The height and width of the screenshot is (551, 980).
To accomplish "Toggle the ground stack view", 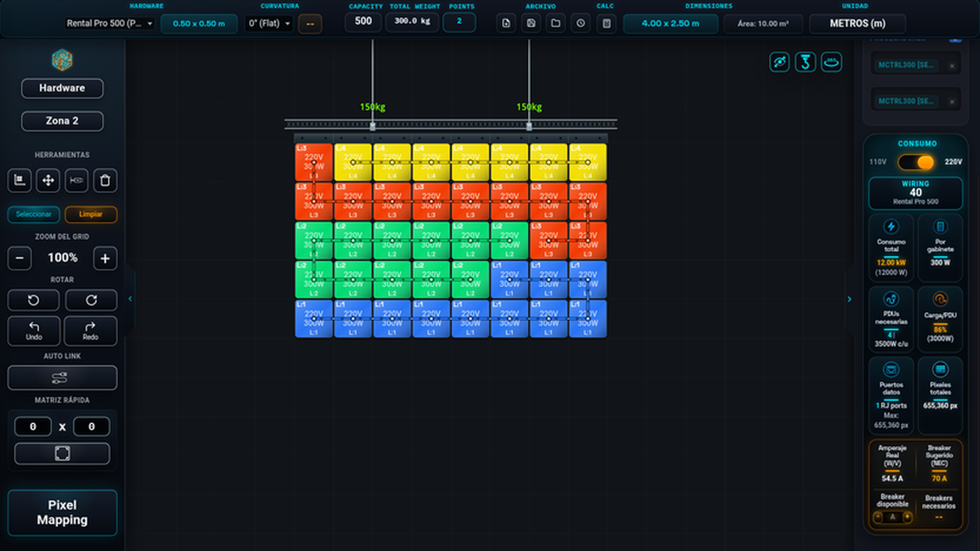I will 831,62.
